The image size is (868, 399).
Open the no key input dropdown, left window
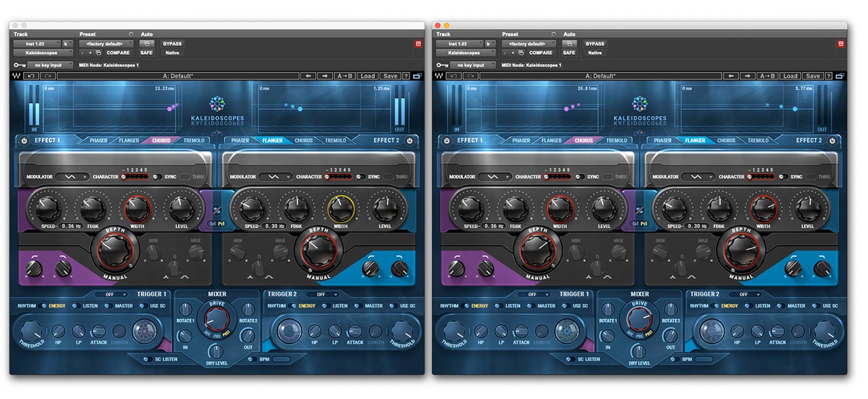[x=50, y=65]
